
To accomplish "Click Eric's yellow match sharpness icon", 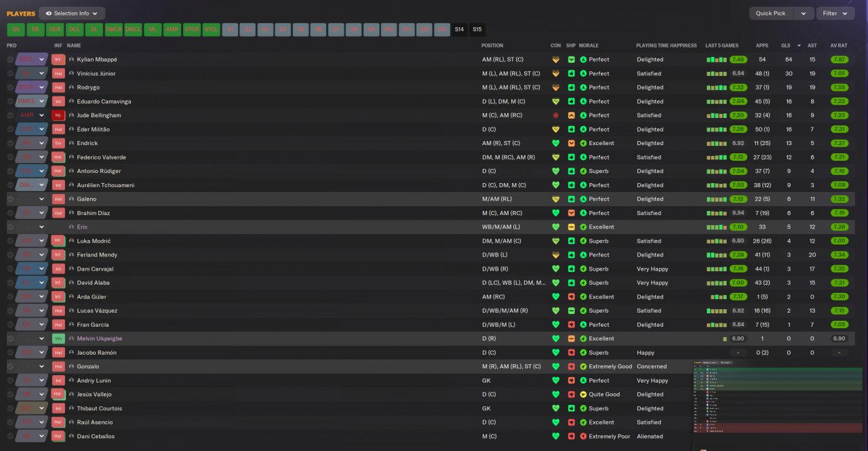I will coord(572,227).
